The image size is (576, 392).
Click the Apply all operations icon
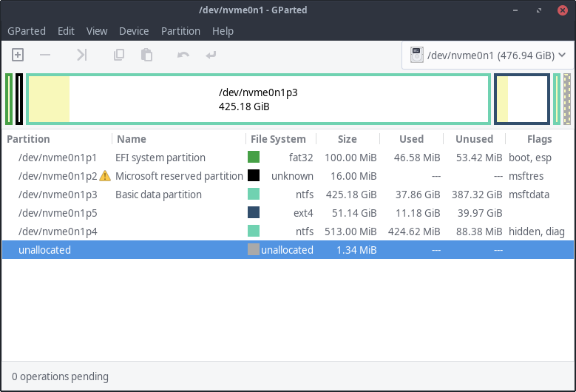point(211,55)
